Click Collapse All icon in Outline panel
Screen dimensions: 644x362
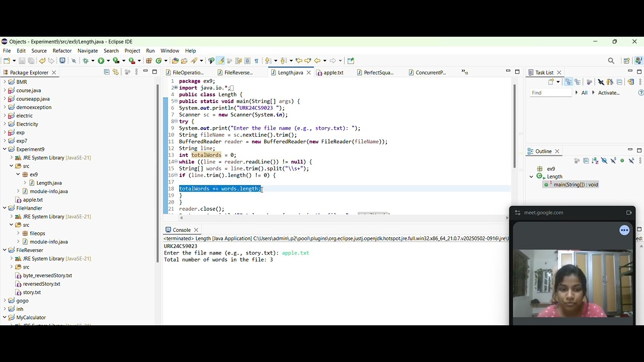(x=586, y=161)
